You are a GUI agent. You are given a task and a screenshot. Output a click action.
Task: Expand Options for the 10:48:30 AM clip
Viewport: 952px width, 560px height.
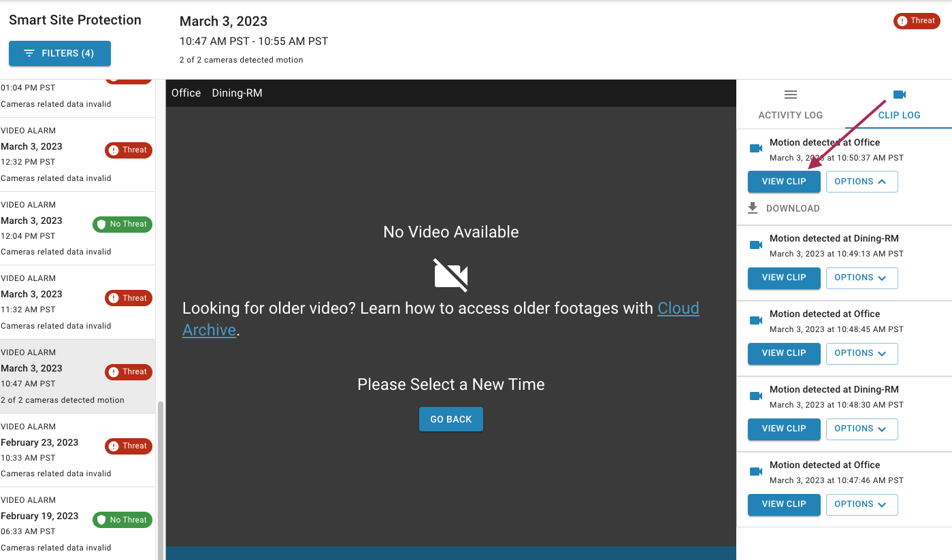click(x=861, y=429)
